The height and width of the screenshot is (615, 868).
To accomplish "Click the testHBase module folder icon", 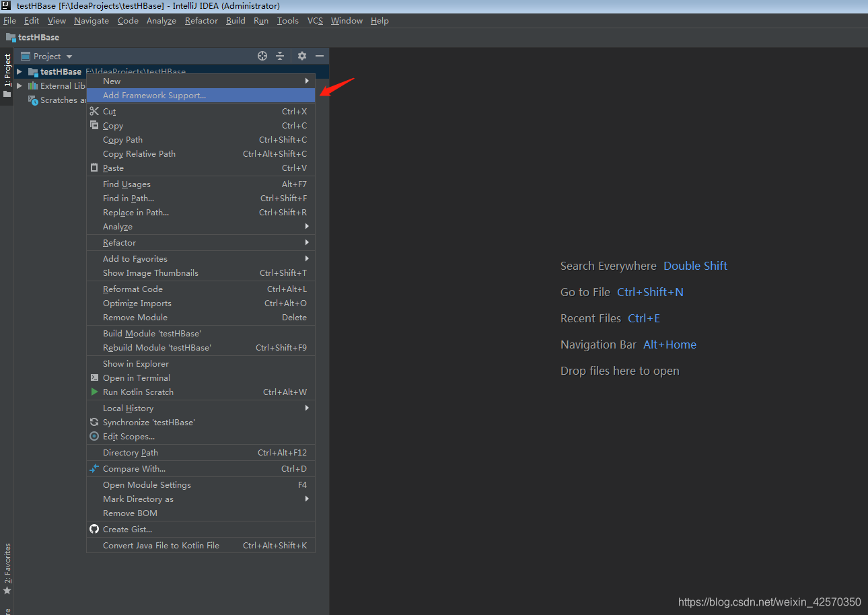I will click(x=33, y=71).
